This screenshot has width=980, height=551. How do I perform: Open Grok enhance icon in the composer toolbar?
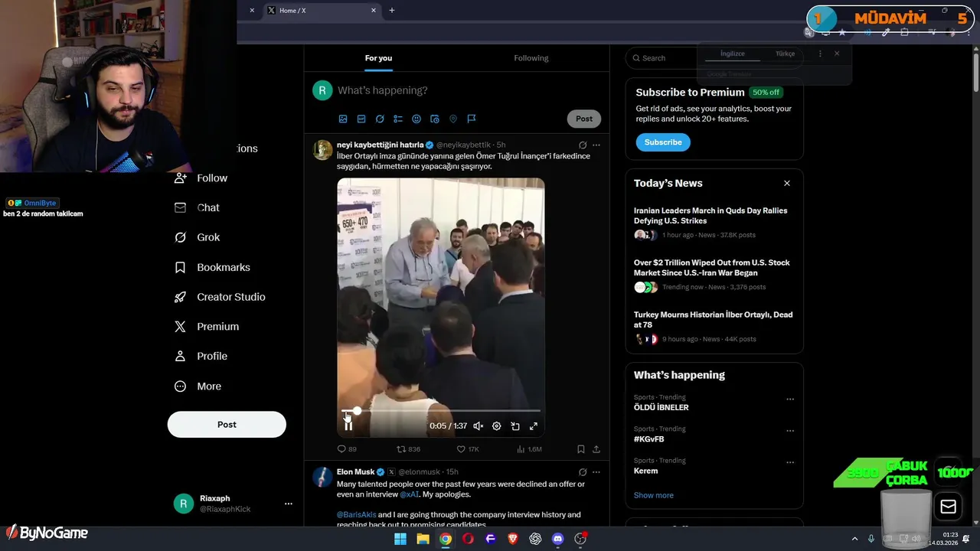pyautogui.click(x=380, y=119)
